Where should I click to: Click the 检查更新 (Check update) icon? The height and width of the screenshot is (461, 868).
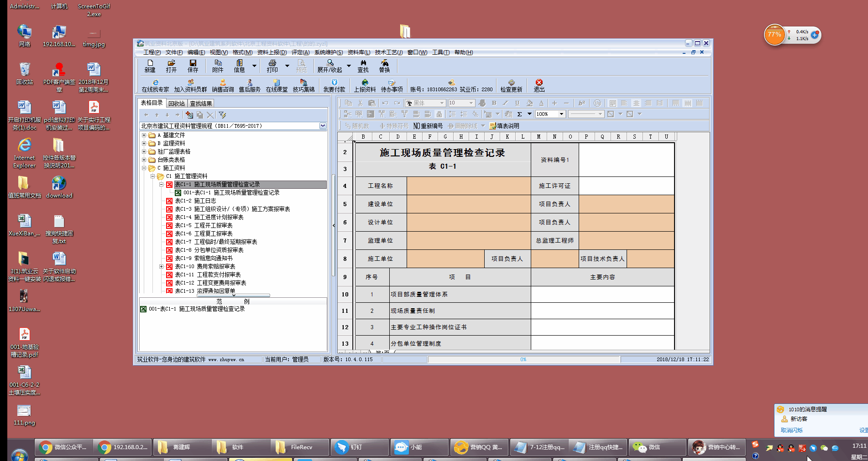point(511,85)
